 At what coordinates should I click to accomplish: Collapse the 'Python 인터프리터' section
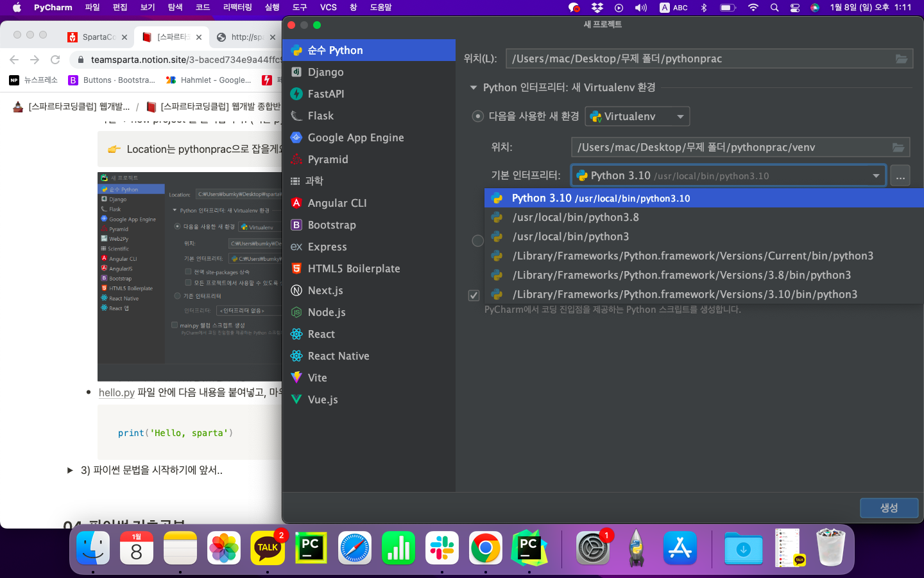(x=474, y=87)
